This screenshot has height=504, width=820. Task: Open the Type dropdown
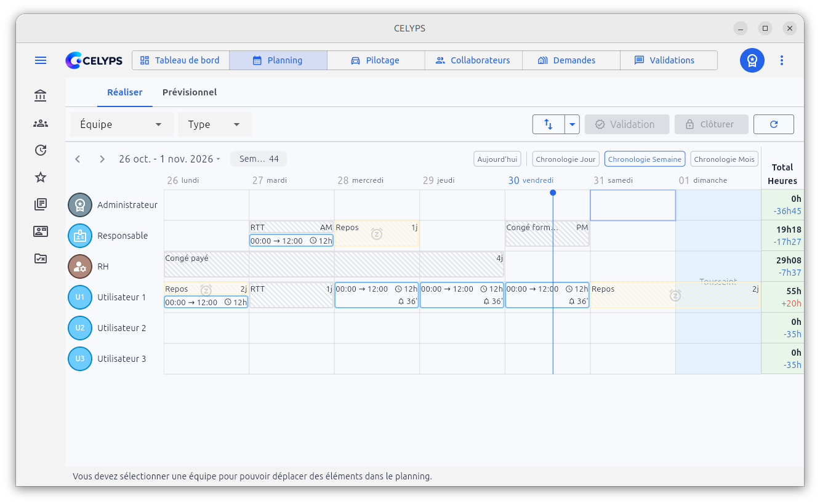[215, 124]
